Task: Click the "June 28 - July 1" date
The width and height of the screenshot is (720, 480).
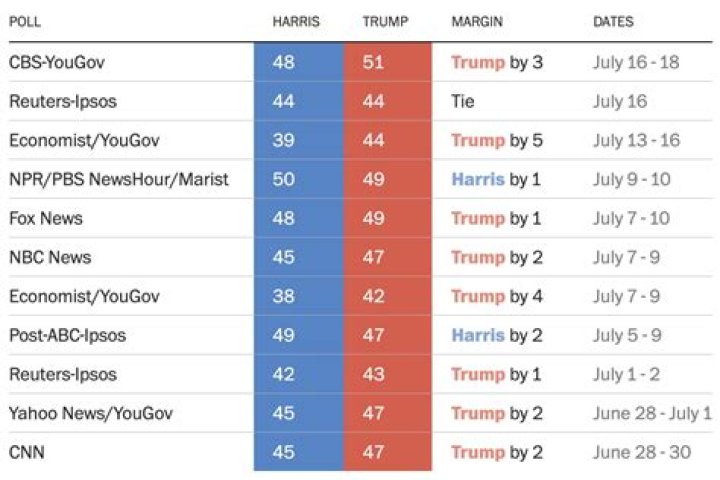Action: [x=652, y=413]
